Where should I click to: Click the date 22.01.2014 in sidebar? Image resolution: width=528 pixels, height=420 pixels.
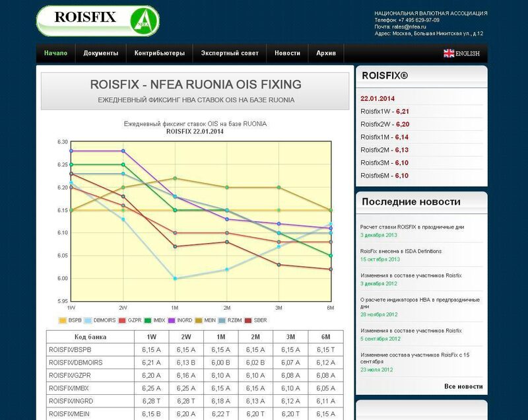377,98
